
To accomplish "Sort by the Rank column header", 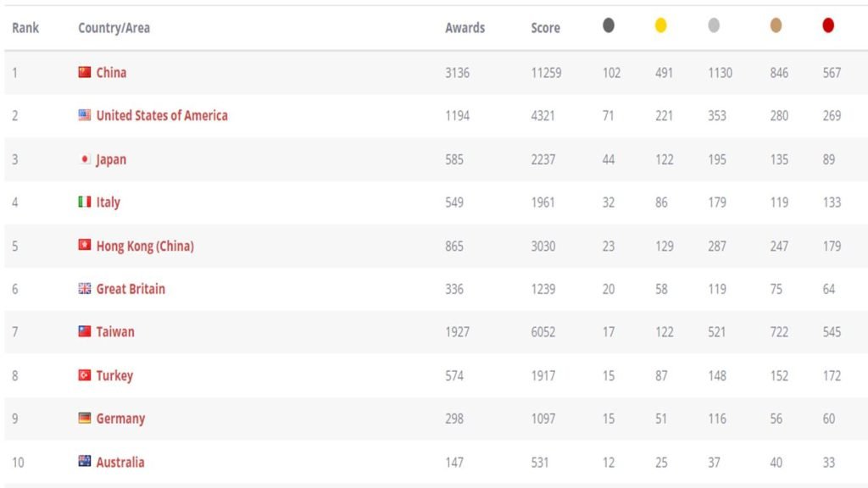I will pyautogui.click(x=25, y=28).
